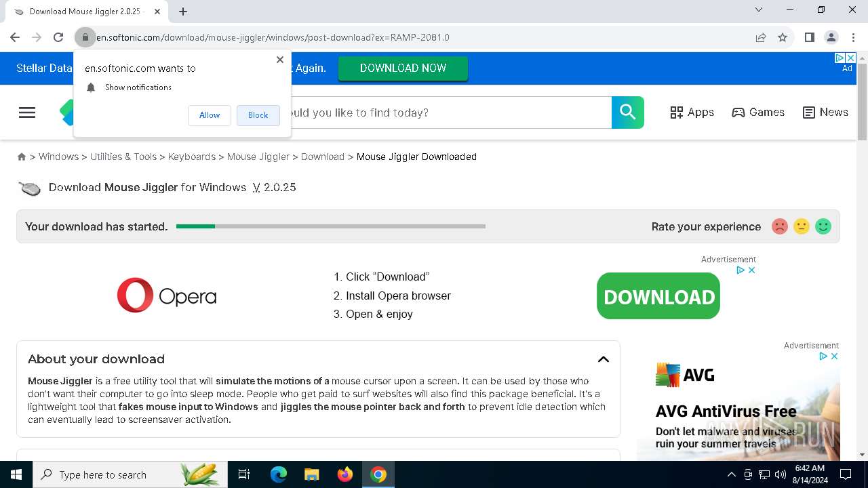
Task: Click the AdChoices icon in top banner
Action: tap(840, 58)
